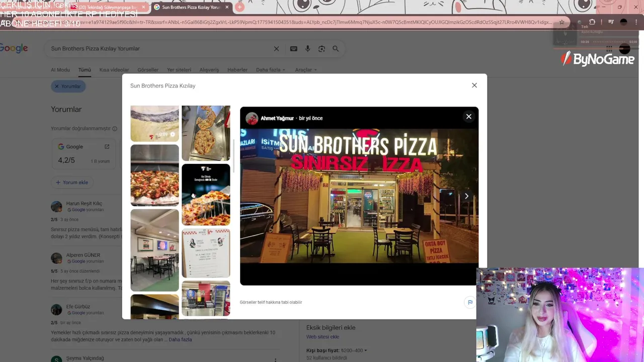This screenshot has height=362, width=644.
Task: Report the photo using the flag icon
Action: [x=470, y=302]
